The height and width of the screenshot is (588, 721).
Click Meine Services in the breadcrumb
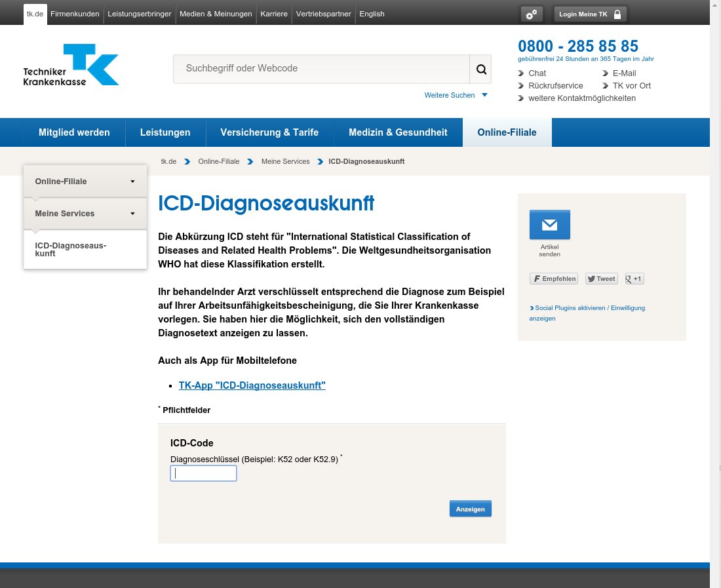pos(286,161)
